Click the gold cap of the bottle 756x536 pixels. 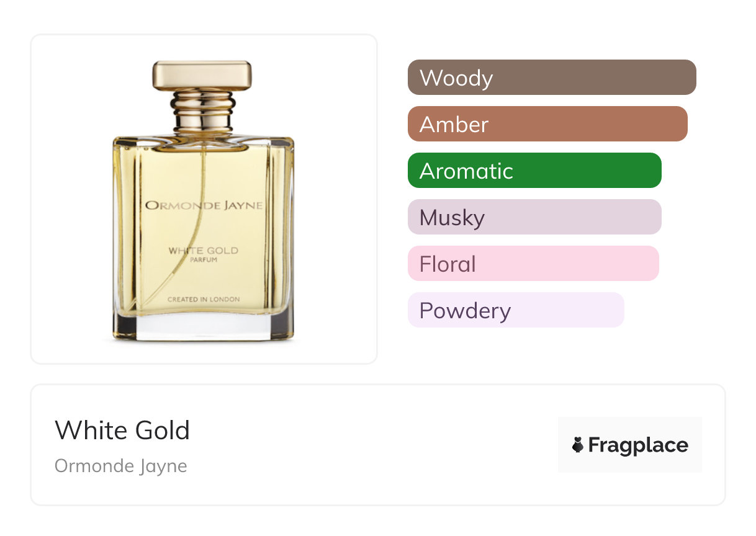tap(202, 75)
